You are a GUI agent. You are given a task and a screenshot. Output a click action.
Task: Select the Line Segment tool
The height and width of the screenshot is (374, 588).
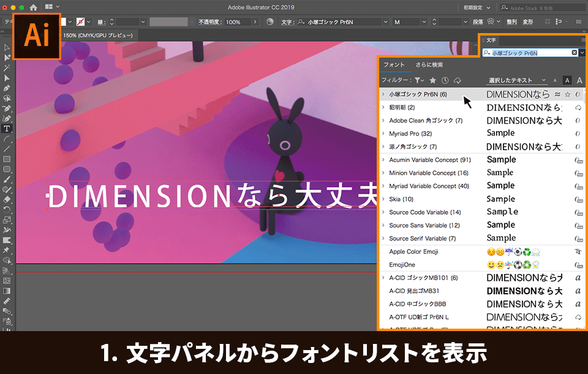(x=6, y=149)
